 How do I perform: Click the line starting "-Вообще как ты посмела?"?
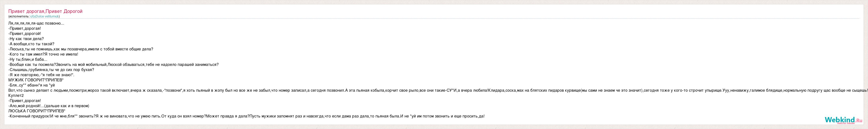[113, 64]
